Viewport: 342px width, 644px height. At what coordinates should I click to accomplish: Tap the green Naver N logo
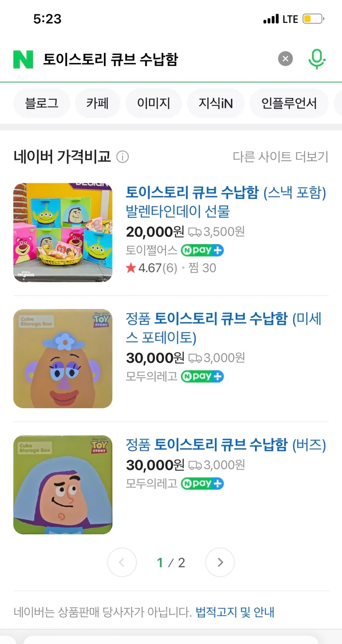[x=23, y=59]
